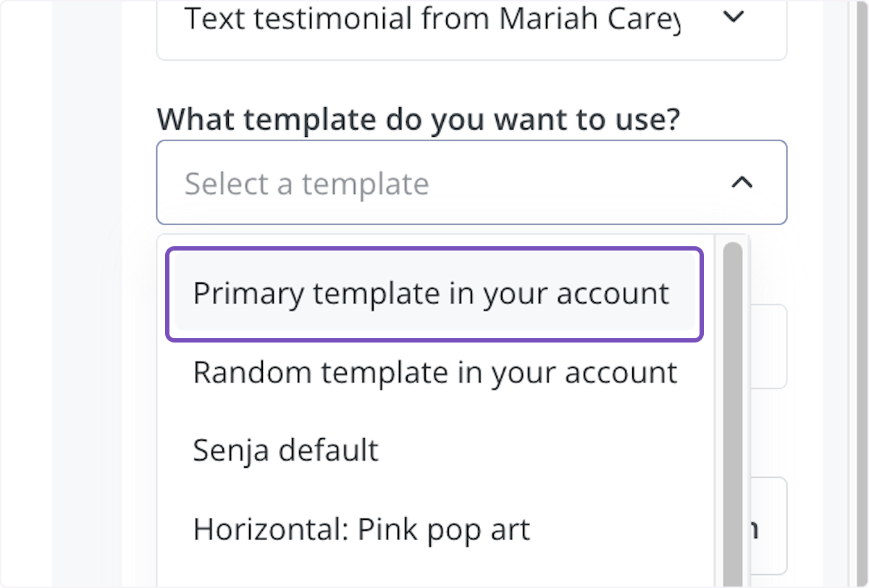
Task: Click the last visible template menu entry
Action: (x=360, y=529)
